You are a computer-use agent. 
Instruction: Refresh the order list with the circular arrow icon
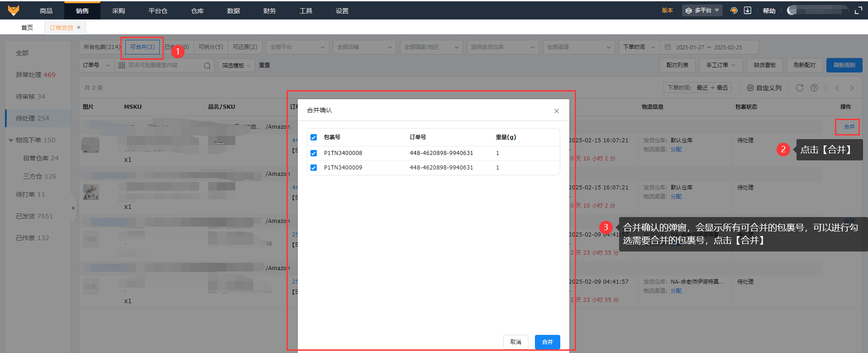pyautogui.click(x=800, y=88)
